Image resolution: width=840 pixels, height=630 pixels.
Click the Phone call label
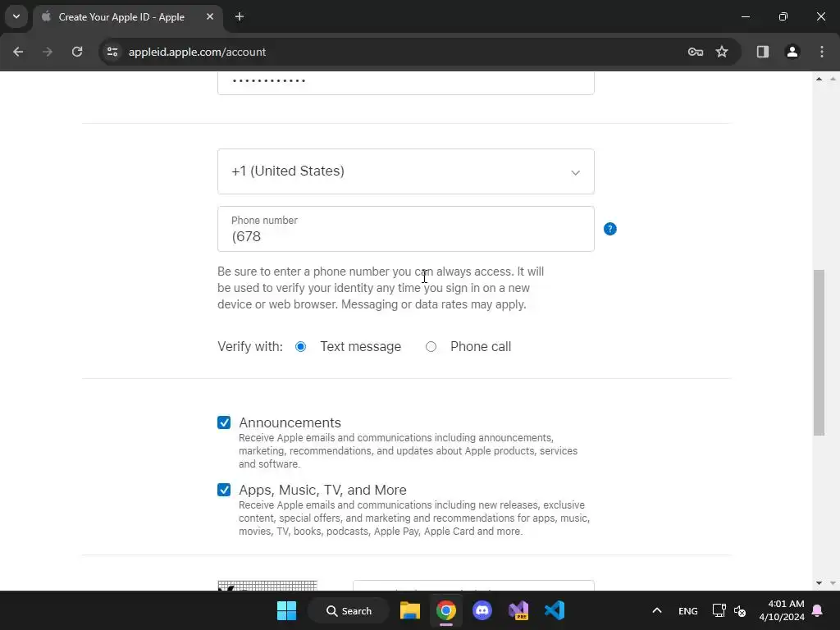[x=481, y=347]
